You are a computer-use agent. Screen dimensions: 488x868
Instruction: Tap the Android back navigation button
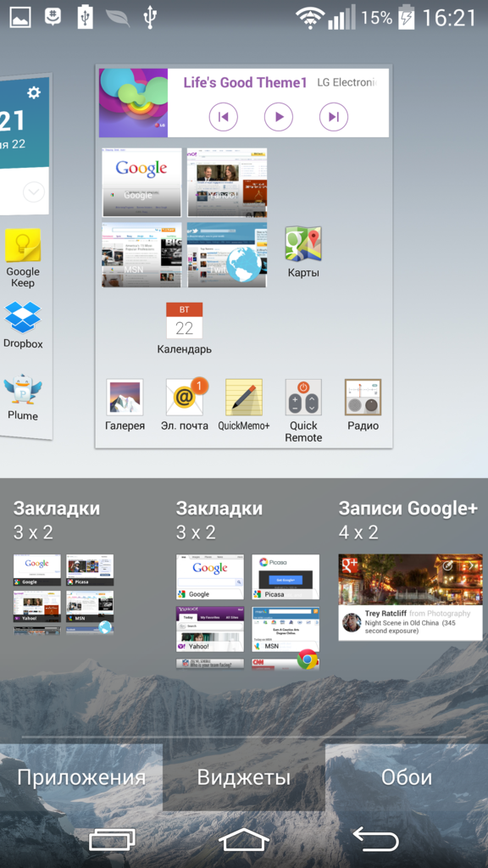375,838
